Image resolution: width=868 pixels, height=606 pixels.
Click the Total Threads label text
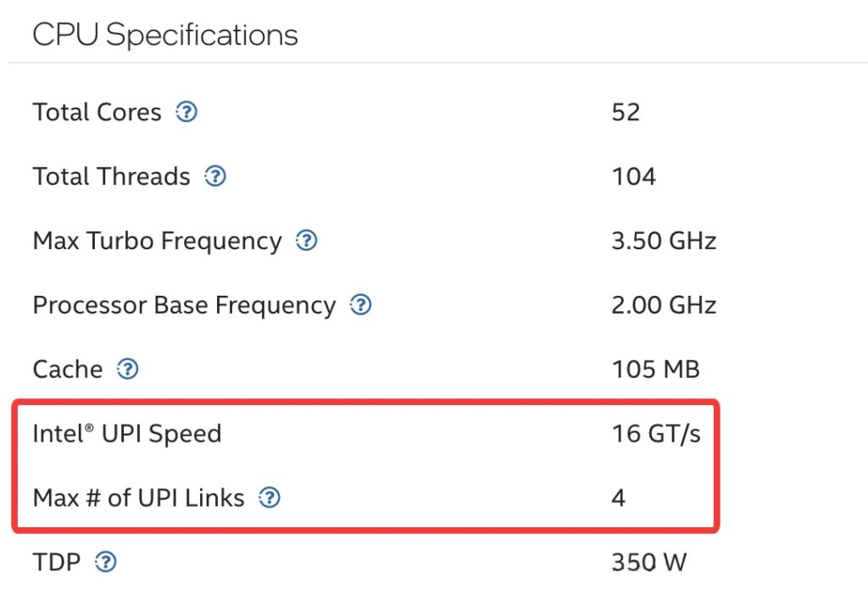(111, 176)
